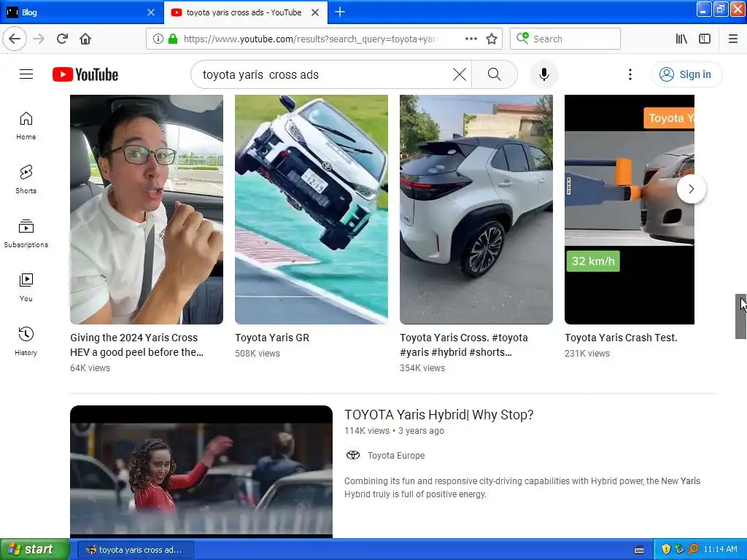
Task: Click the YouTube search text field
Action: [324, 74]
